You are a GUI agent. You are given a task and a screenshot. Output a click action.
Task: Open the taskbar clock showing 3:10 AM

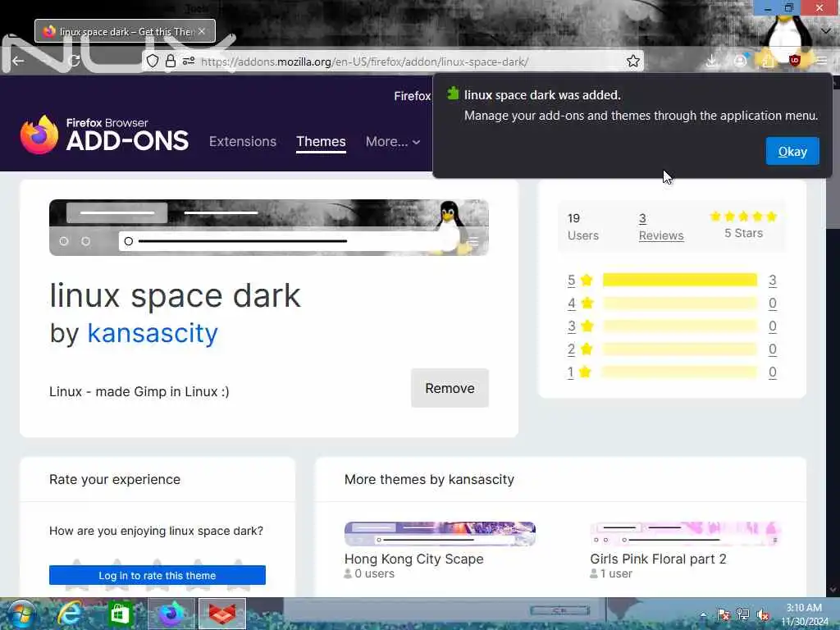(804, 614)
